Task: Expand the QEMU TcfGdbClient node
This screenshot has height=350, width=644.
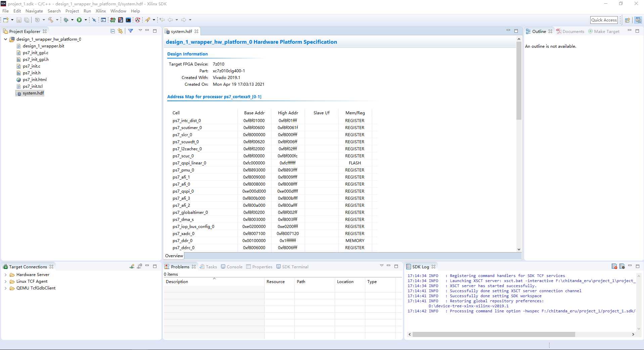Action: pos(5,288)
